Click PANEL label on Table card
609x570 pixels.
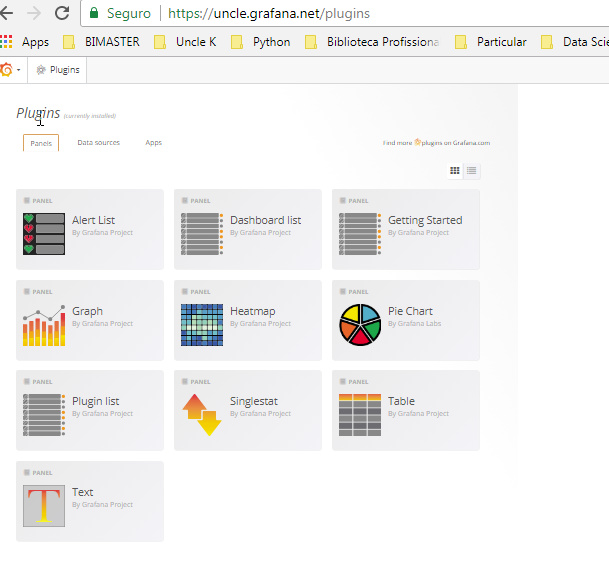pos(358,382)
